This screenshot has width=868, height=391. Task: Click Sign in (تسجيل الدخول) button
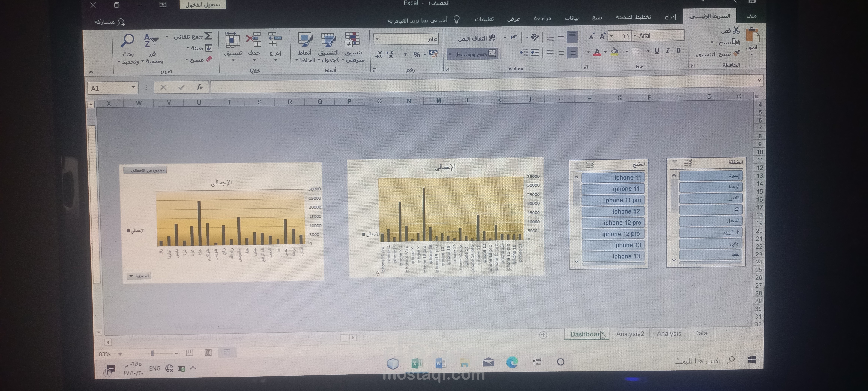tap(203, 4)
